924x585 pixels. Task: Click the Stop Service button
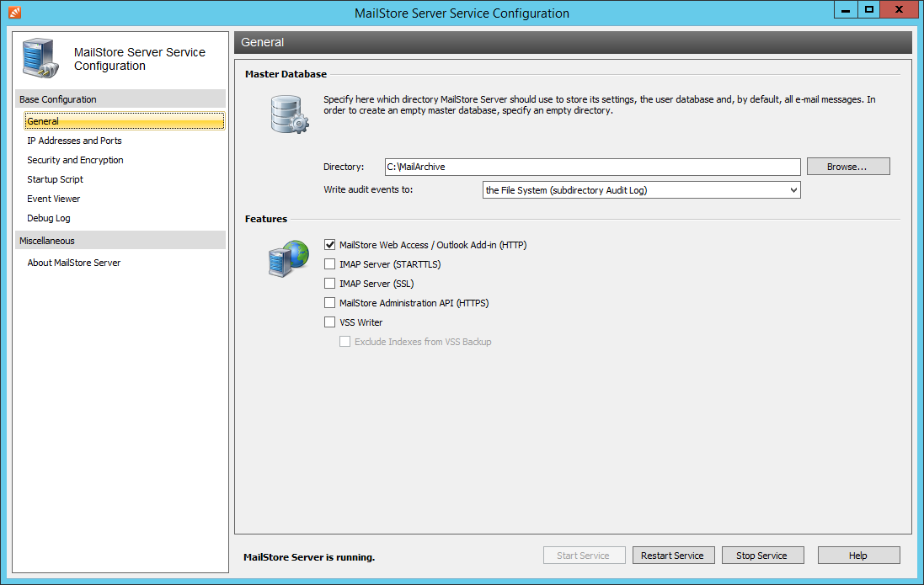coord(762,556)
